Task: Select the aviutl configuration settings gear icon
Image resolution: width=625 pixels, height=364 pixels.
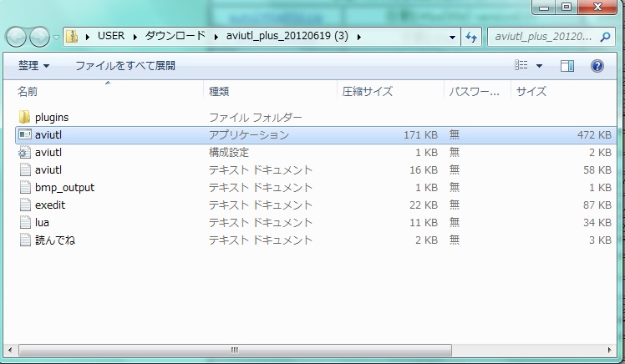Action: click(x=25, y=152)
